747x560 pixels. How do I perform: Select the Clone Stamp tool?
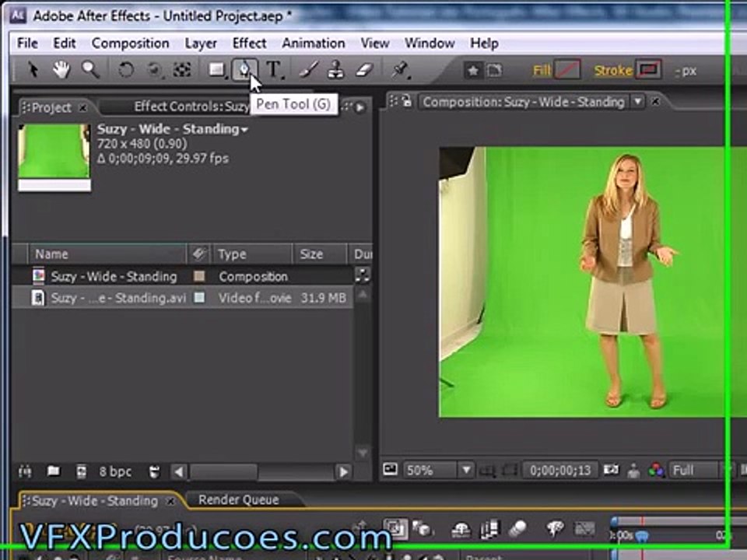[x=336, y=70]
